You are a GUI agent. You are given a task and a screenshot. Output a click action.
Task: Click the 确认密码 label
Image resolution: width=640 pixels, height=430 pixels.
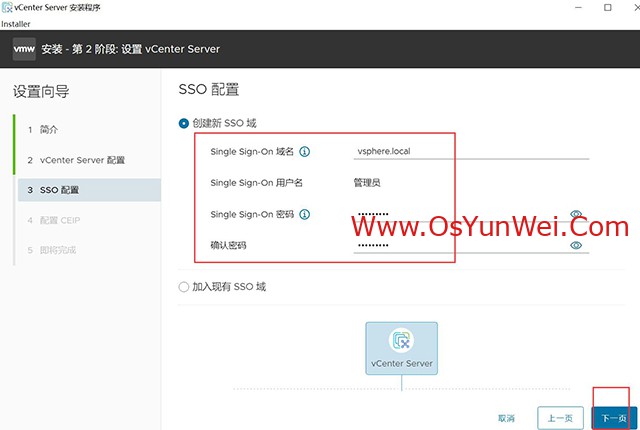pyautogui.click(x=228, y=245)
